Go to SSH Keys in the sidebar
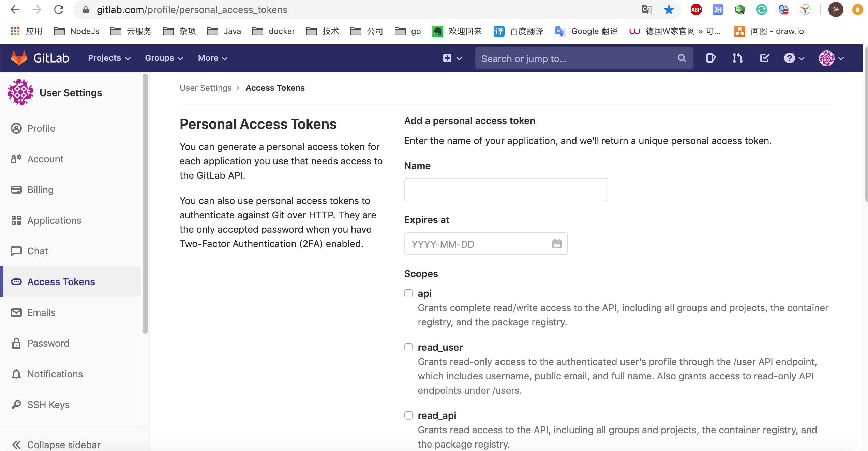The image size is (868, 451). (x=48, y=405)
